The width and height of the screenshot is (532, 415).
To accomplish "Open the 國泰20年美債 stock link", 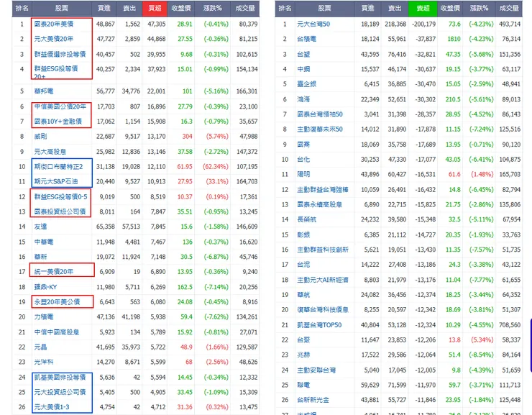I will pyautogui.click(x=54, y=24).
